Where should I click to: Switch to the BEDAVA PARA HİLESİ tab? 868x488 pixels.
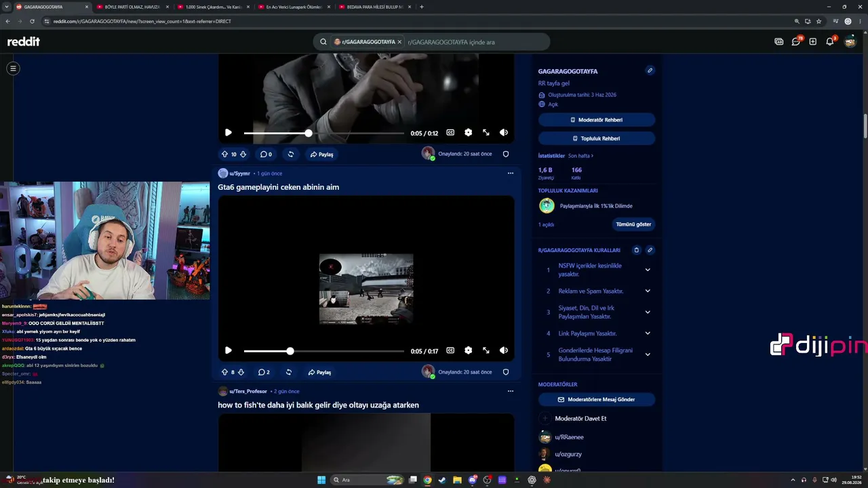[x=374, y=7]
